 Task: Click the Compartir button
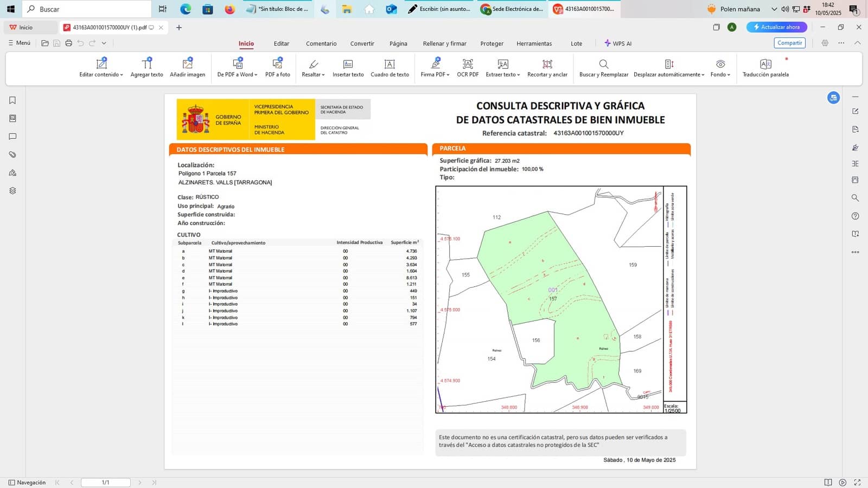(x=789, y=43)
